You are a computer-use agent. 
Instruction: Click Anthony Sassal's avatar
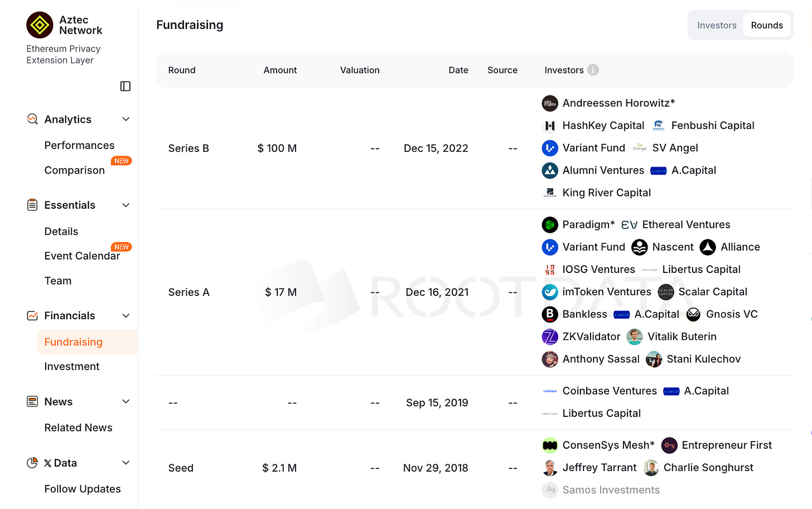550,359
